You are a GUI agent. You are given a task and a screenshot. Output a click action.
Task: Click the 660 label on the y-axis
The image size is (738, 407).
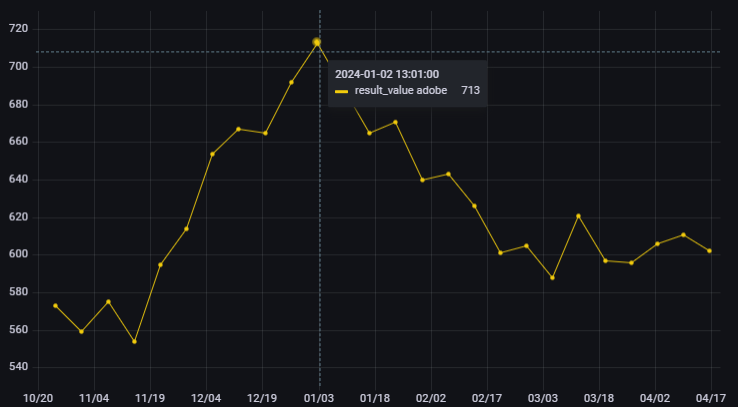pyautogui.click(x=18, y=142)
